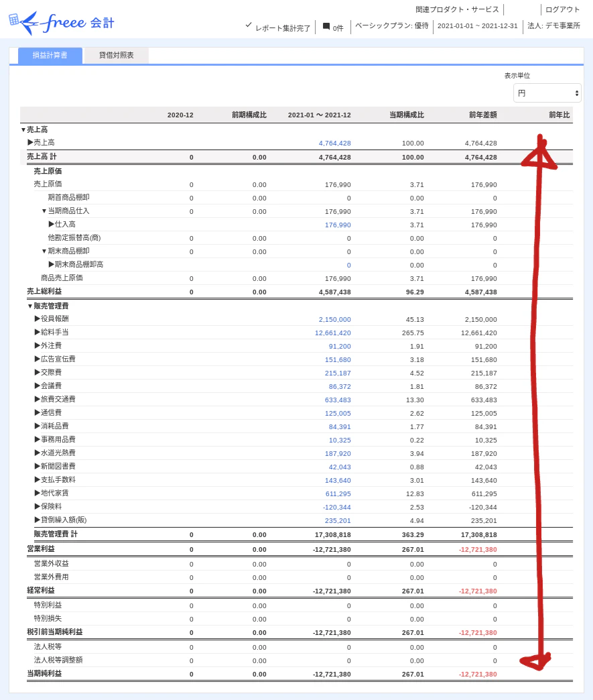Expand the 給料手当 row
The height and width of the screenshot is (700, 593).
click(38, 332)
